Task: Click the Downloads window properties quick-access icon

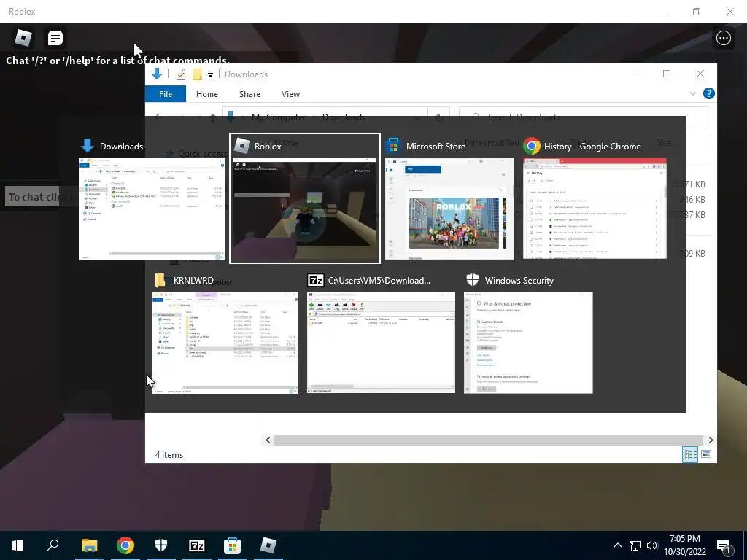Action: [x=181, y=74]
